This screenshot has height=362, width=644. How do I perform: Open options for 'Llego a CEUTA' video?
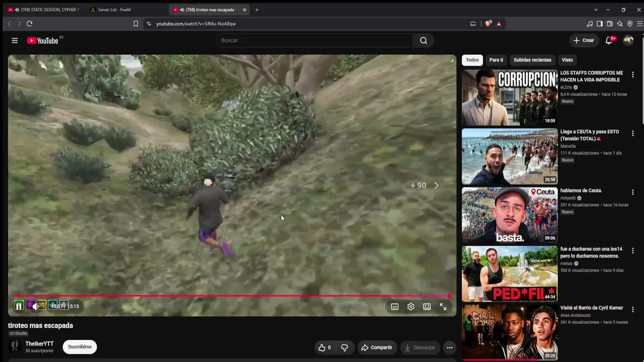coord(633,133)
